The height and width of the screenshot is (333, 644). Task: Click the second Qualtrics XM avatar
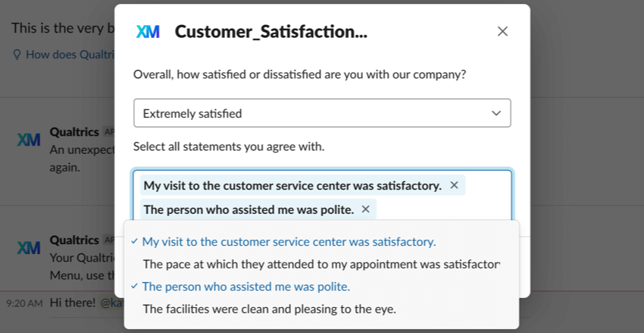coord(29,248)
